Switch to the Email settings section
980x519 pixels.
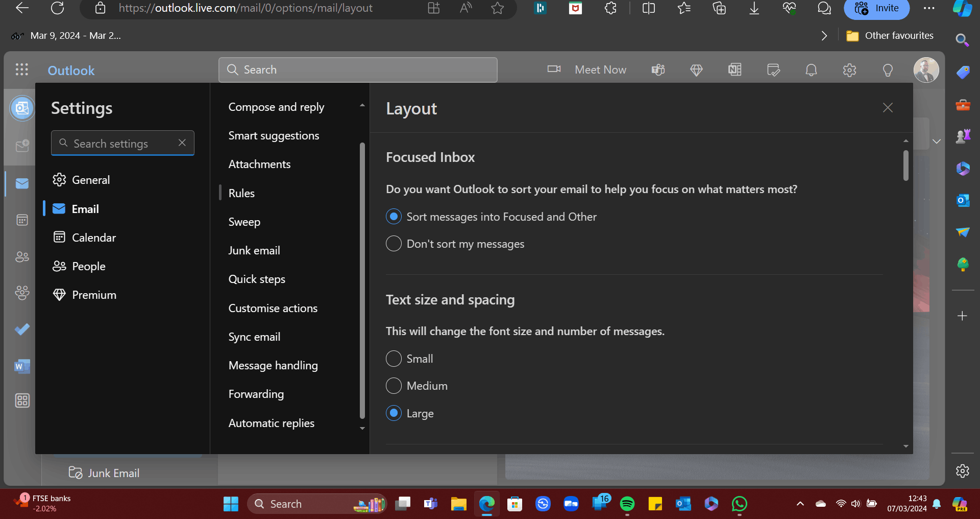point(85,208)
